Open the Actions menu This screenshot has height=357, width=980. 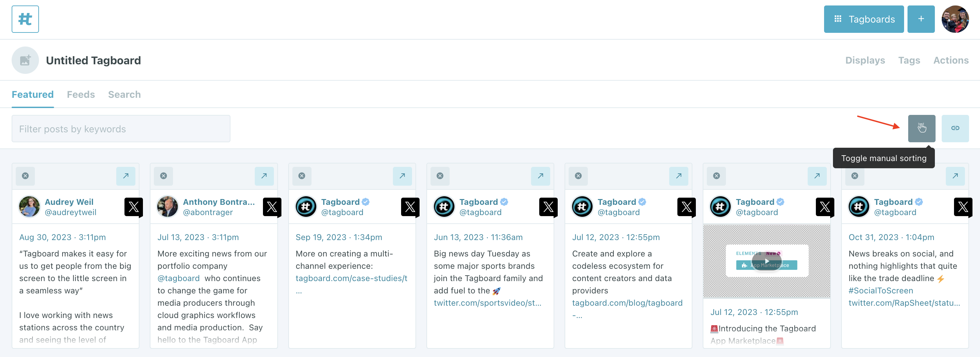951,60
